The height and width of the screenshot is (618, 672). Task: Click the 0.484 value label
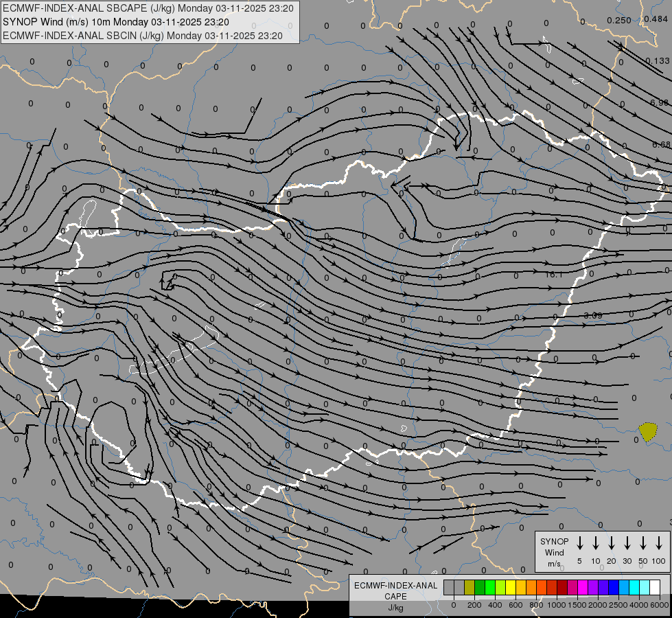point(656,19)
